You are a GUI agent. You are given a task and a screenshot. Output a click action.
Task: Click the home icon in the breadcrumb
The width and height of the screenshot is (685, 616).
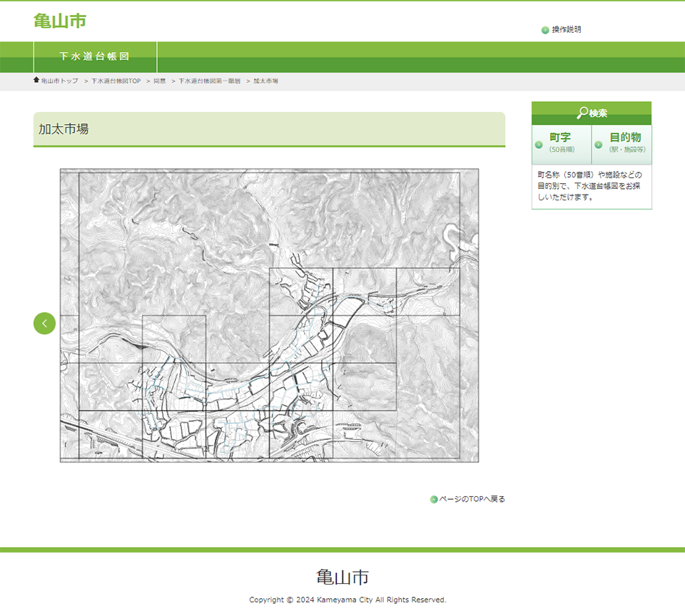tap(36, 81)
